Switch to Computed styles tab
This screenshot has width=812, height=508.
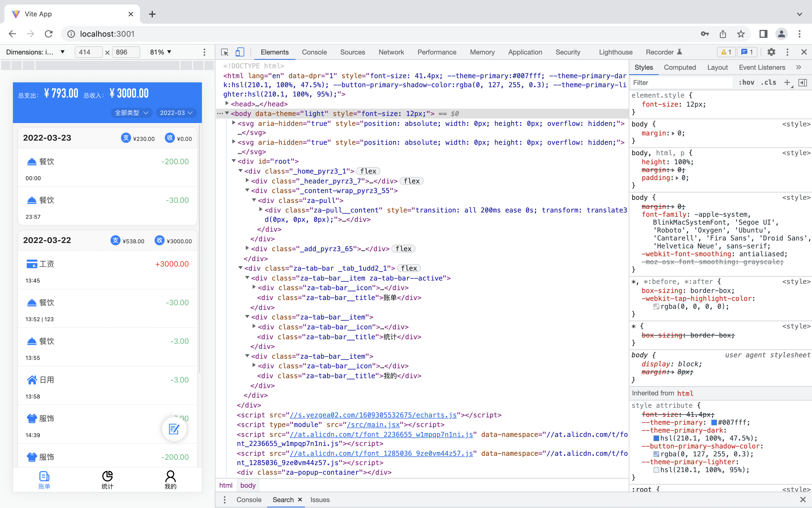[x=680, y=67]
